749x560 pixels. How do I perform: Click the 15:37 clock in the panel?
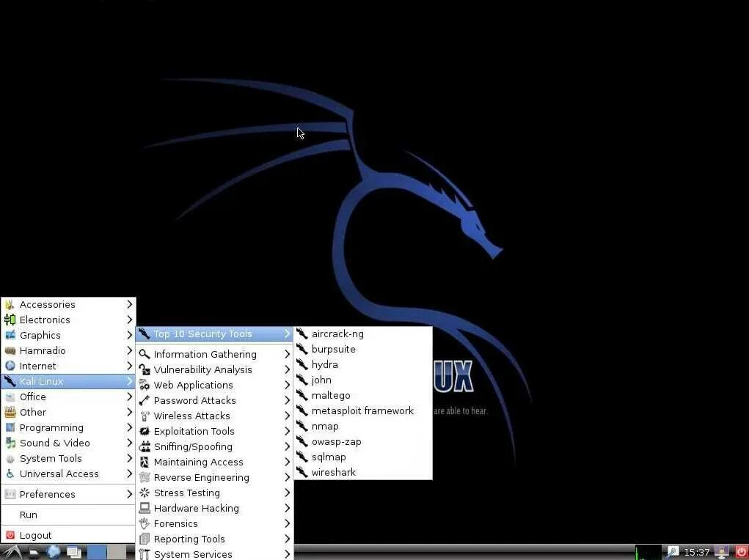point(696,553)
